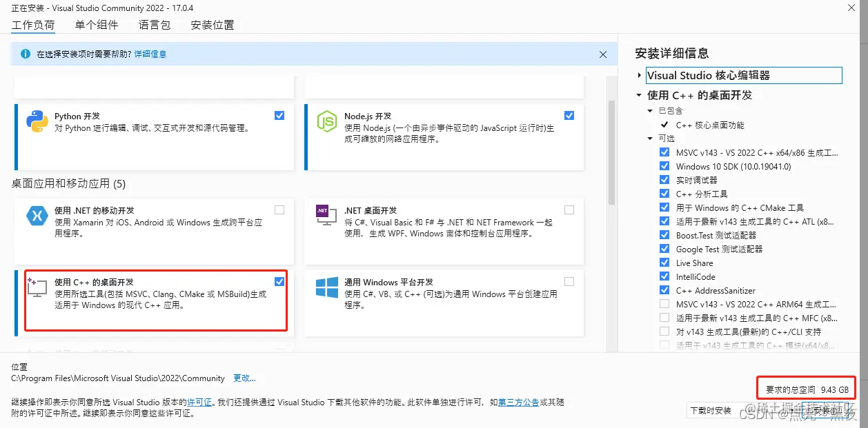The width and height of the screenshot is (868, 428).
Task: Uncheck the Google Test 测试适配器 option
Action: pyautogui.click(x=664, y=249)
